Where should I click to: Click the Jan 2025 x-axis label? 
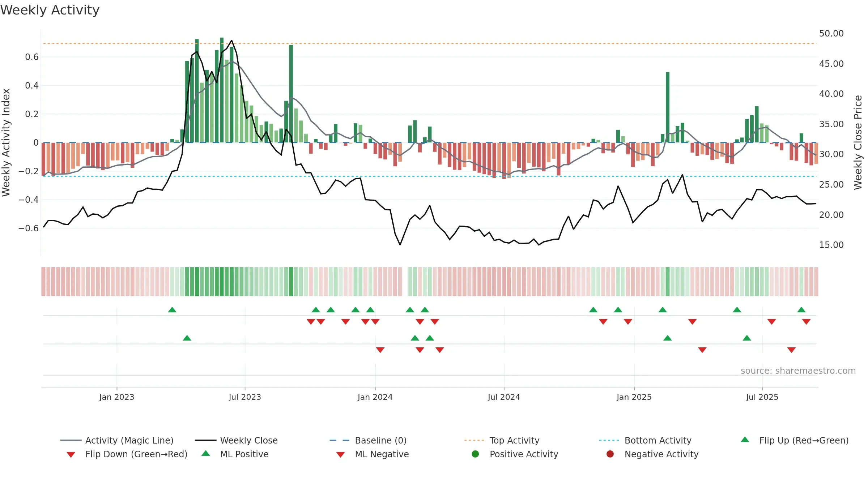[x=634, y=397]
